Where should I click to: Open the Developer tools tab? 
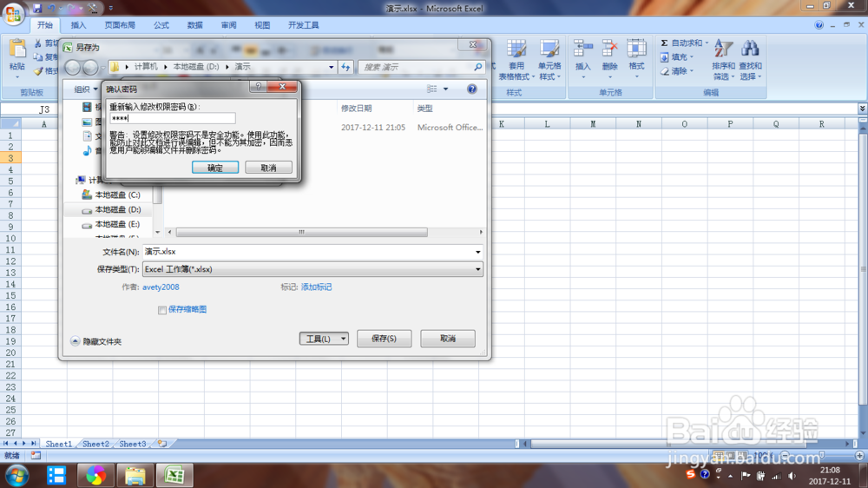pyautogui.click(x=303, y=25)
